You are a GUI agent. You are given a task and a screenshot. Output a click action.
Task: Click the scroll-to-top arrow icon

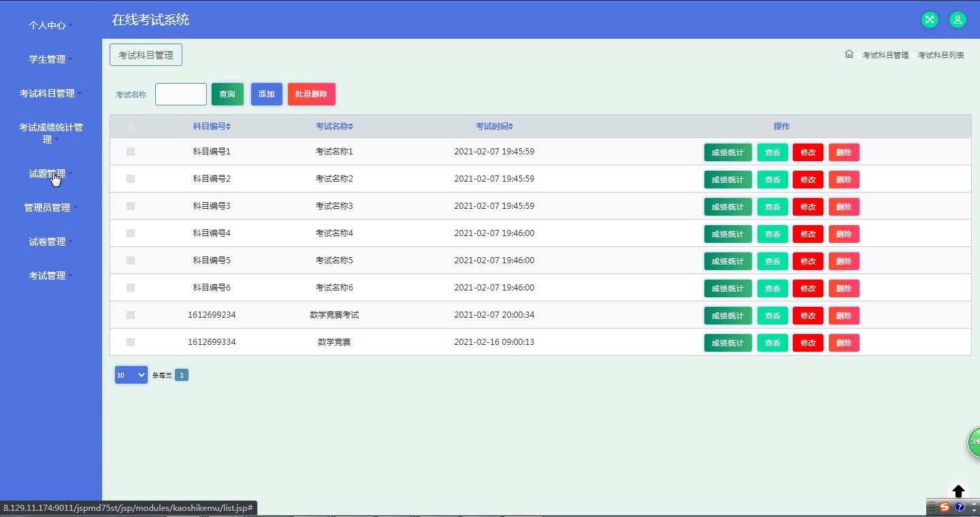coord(958,491)
